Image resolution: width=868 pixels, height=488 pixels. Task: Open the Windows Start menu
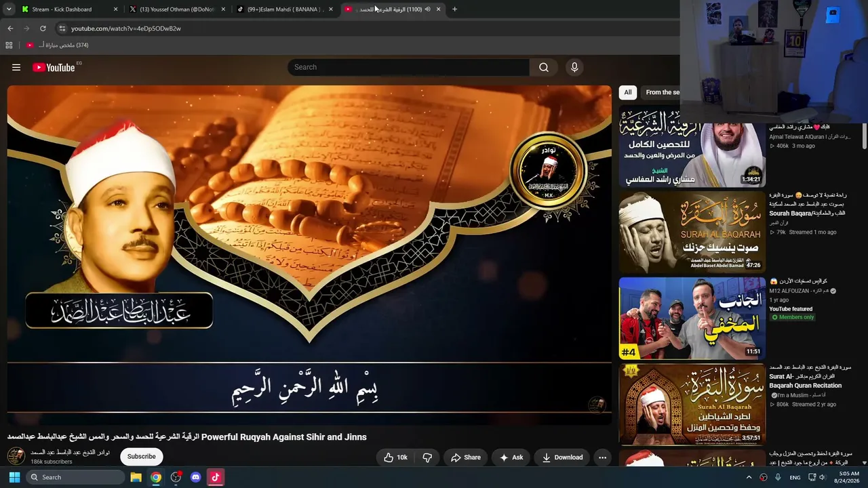coord(14,477)
